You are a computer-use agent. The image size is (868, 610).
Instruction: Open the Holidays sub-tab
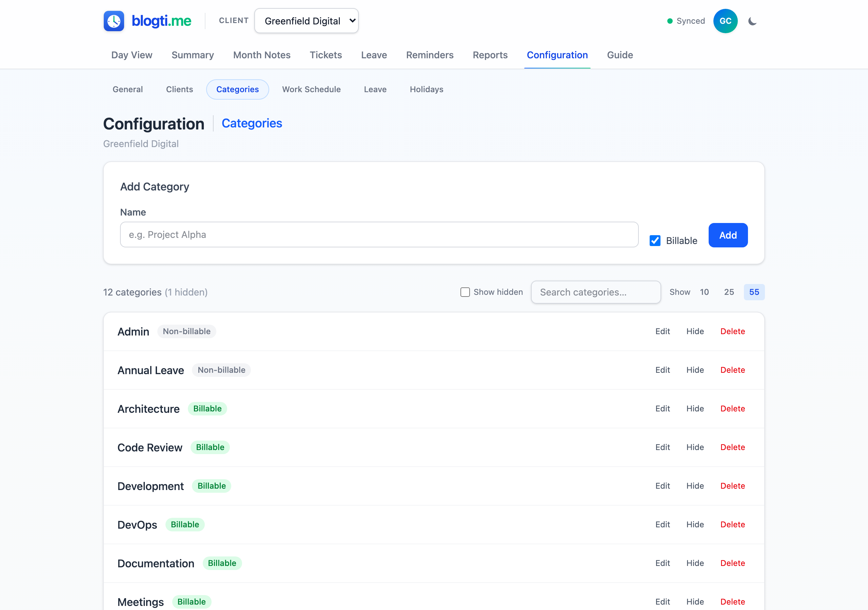point(427,89)
